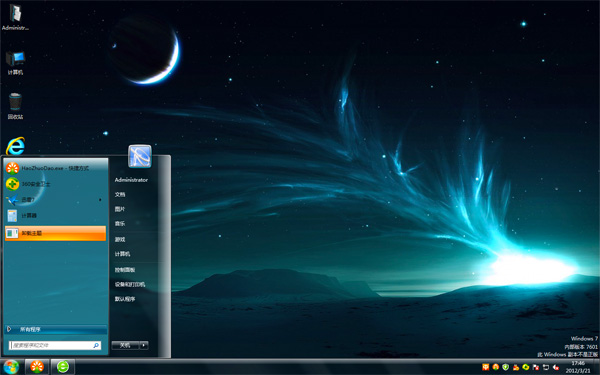
Task: Click the user account picture
Action: [140, 156]
